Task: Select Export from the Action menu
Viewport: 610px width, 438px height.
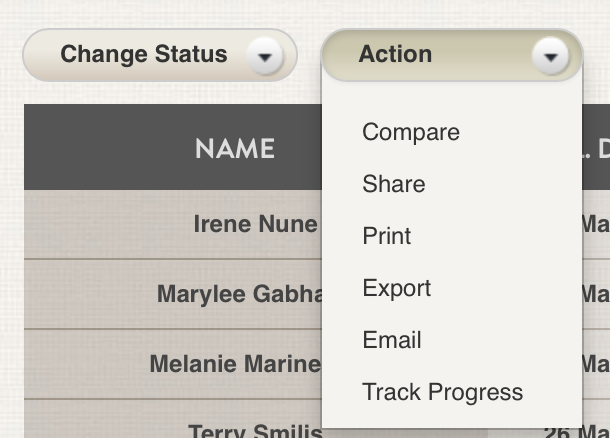Action: (397, 288)
